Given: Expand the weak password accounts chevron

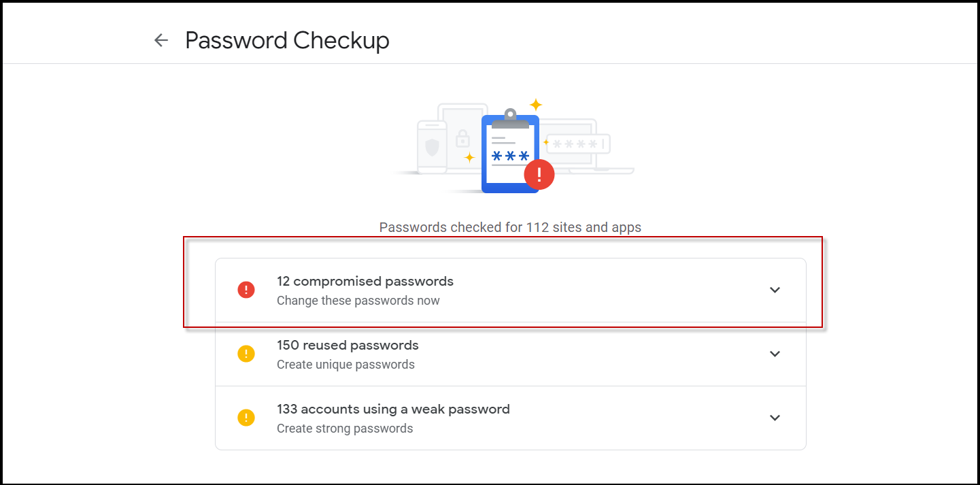Looking at the screenshot, I should 775,418.
